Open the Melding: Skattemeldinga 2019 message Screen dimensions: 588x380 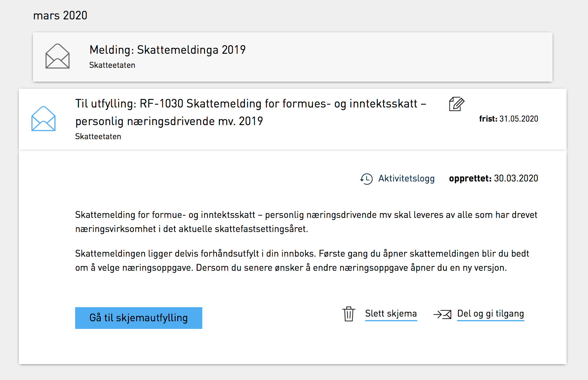[x=293, y=57]
